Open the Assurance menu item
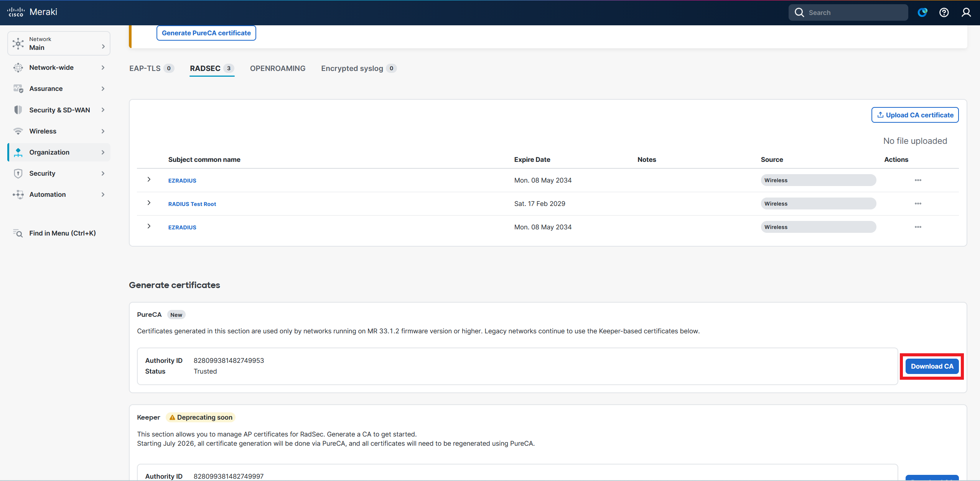Screen dimensions: 980x481 point(59,89)
